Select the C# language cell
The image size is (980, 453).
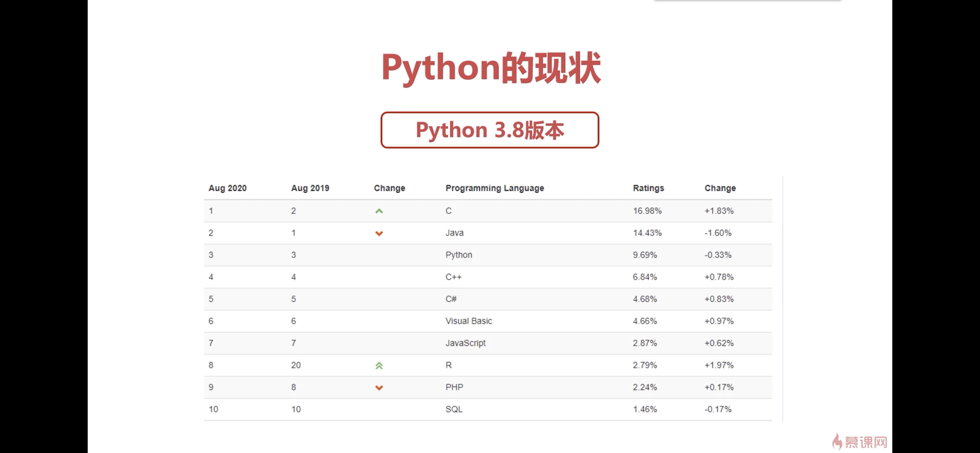[451, 299]
